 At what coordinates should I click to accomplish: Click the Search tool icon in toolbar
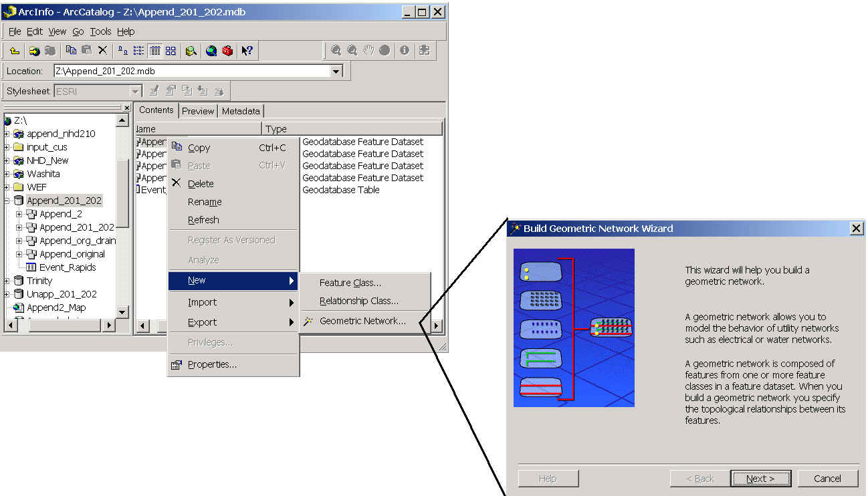191,51
